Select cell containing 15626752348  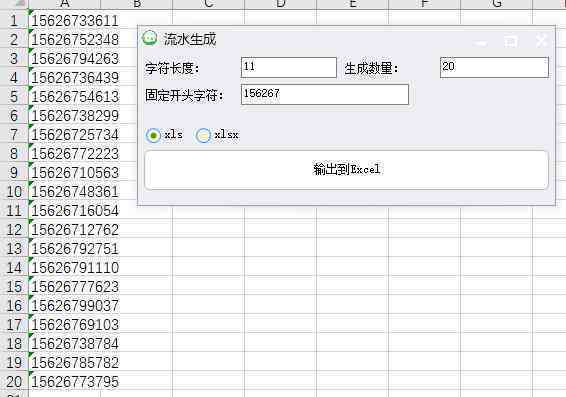[65, 39]
